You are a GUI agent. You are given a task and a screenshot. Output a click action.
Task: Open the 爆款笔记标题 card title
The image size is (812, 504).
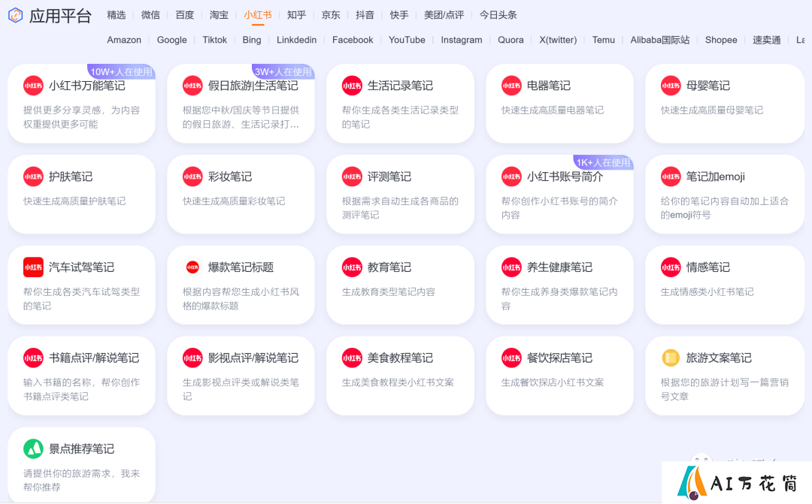[241, 267]
